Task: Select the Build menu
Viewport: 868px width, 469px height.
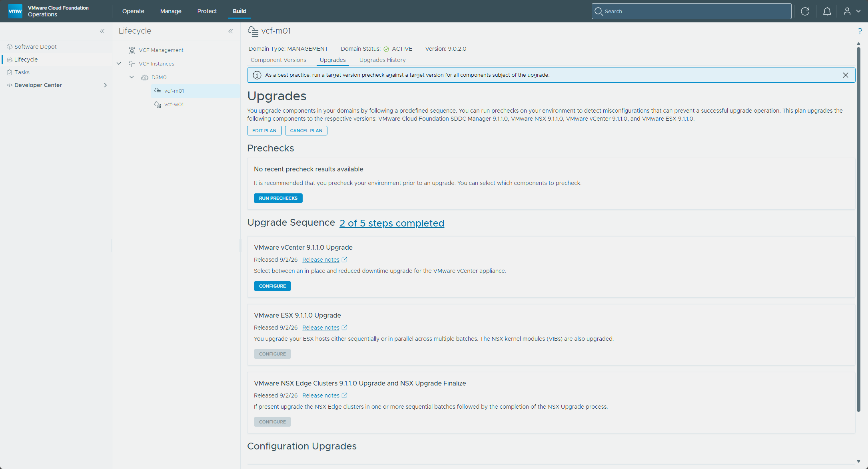Action: (x=239, y=11)
